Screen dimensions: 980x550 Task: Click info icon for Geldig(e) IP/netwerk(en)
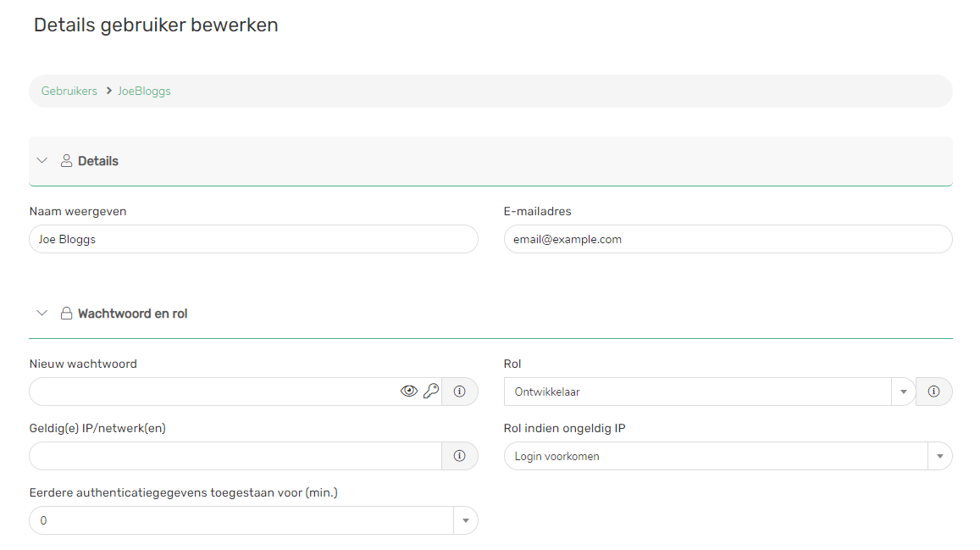click(460, 456)
